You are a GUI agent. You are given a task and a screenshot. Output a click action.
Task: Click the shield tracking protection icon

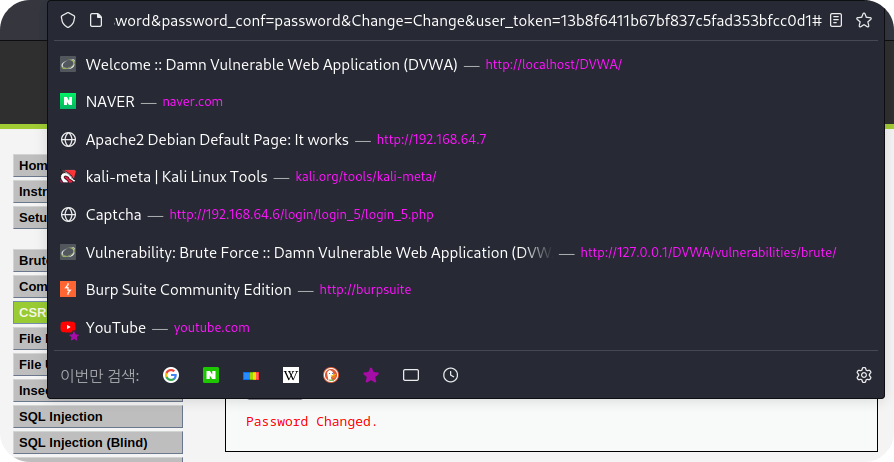[x=68, y=21]
